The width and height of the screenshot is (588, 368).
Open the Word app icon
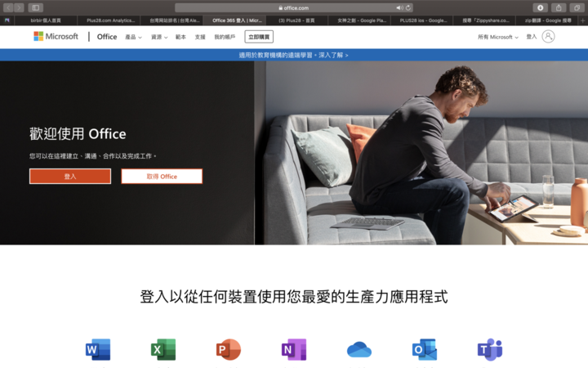pos(98,350)
